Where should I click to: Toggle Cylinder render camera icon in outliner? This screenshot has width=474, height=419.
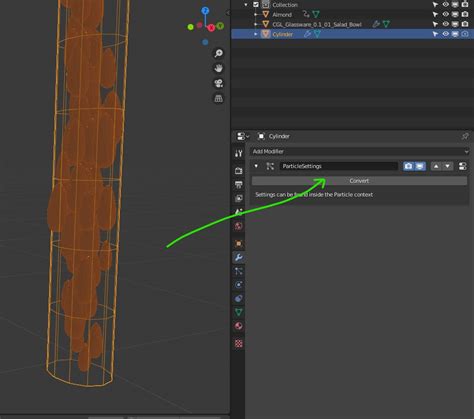465,34
